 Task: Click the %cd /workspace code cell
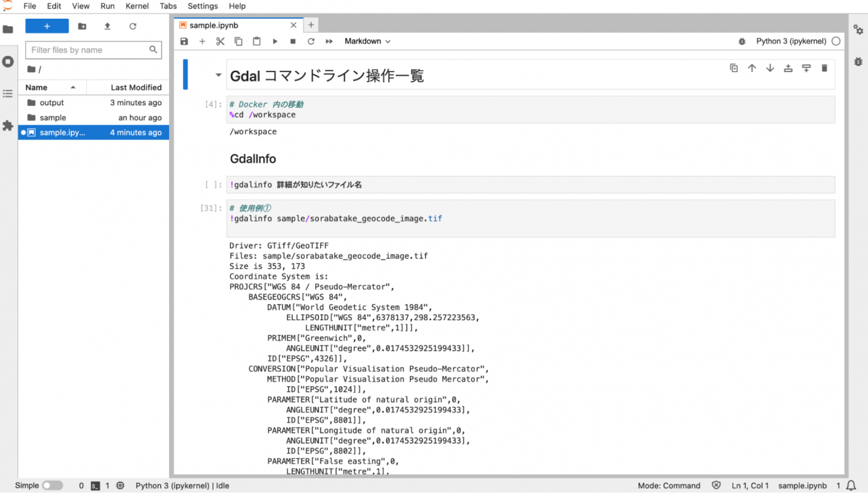tap(531, 109)
